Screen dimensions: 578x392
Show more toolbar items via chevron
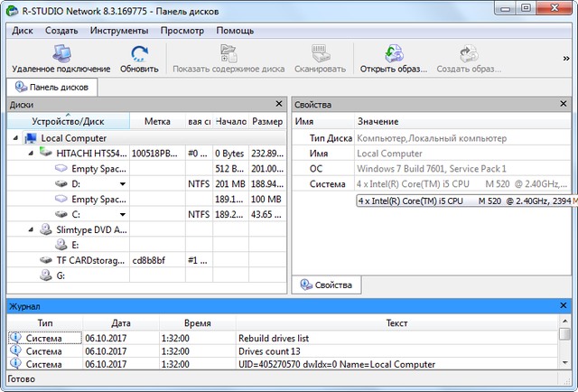(565, 59)
